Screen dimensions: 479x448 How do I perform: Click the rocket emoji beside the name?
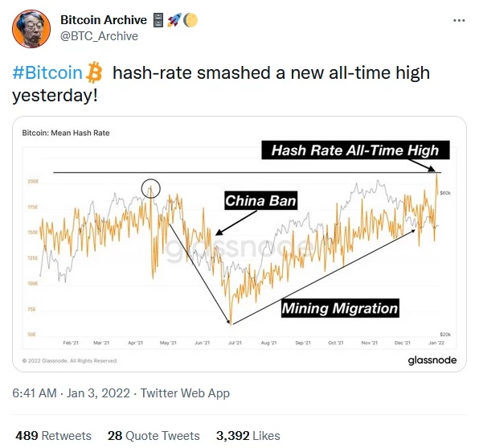coord(174,20)
